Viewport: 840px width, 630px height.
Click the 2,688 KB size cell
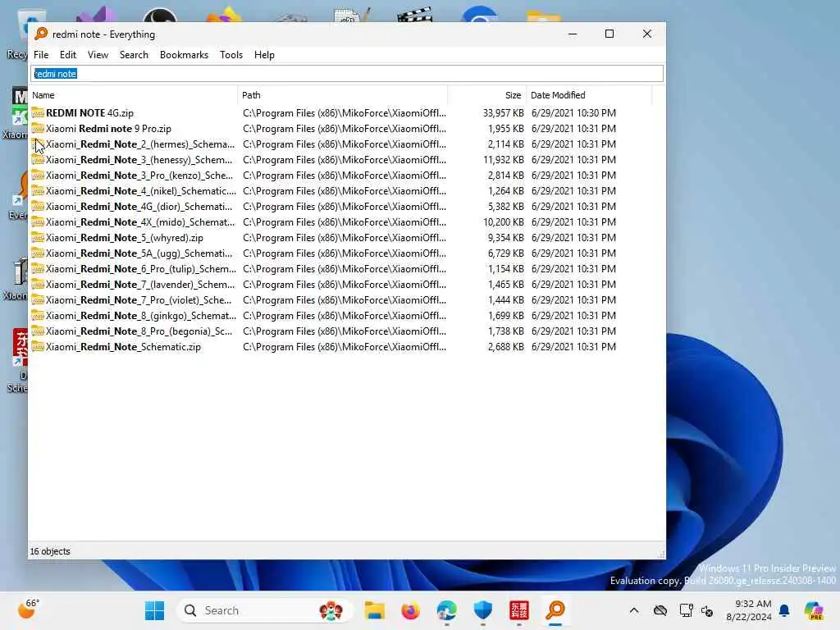(x=505, y=347)
